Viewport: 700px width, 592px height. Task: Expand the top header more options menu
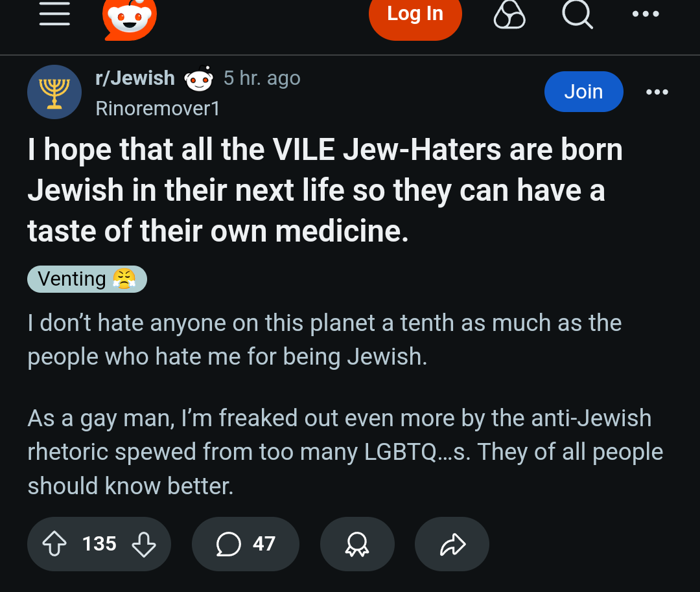pos(646,14)
